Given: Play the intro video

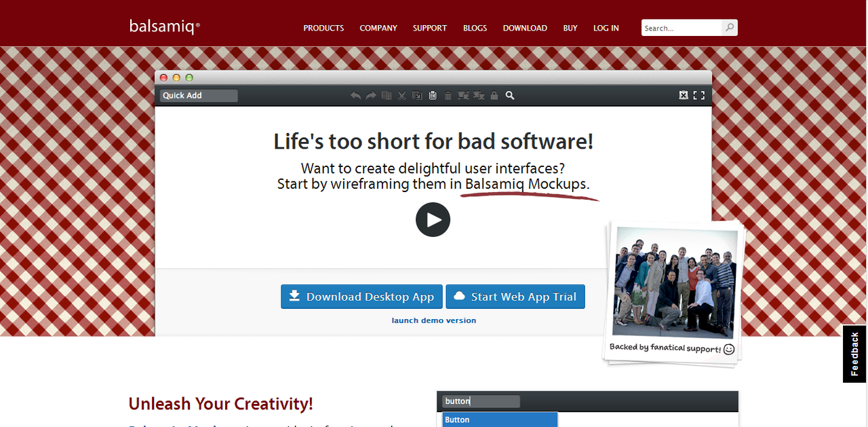Looking at the screenshot, I should click(433, 219).
